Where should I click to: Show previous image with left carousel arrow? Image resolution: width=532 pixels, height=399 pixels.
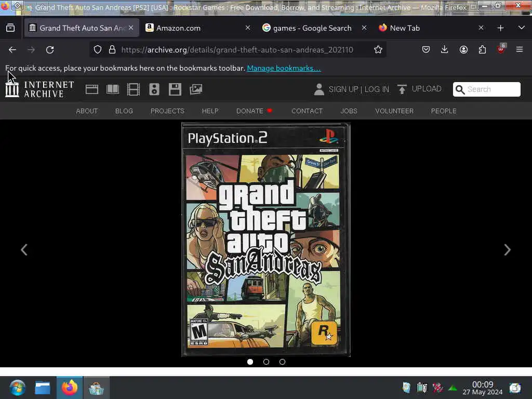point(24,250)
